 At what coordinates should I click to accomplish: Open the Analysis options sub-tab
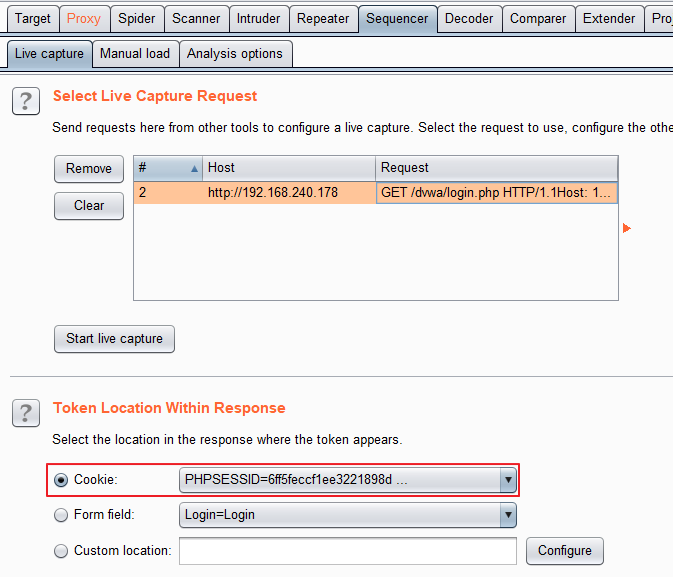click(x=235, y=54)
